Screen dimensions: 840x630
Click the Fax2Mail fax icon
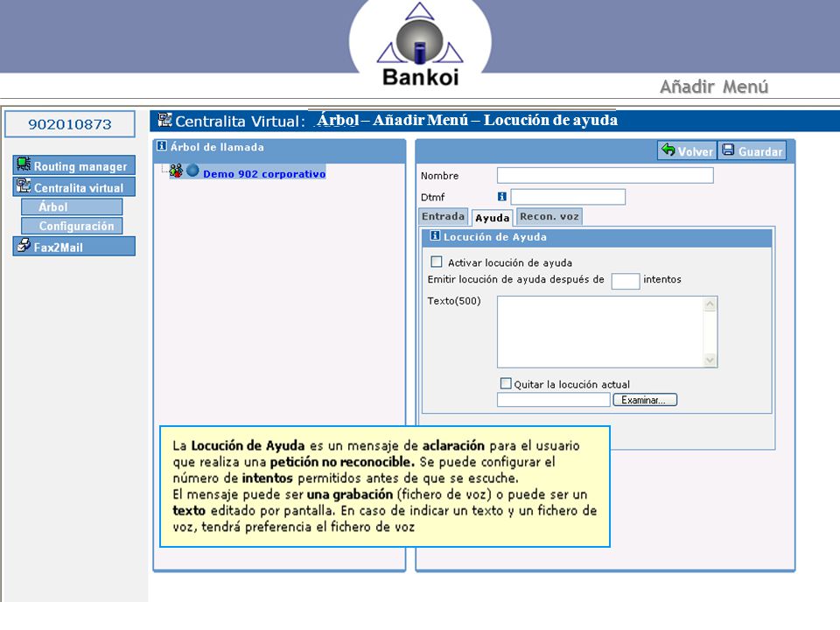[23, 245]
